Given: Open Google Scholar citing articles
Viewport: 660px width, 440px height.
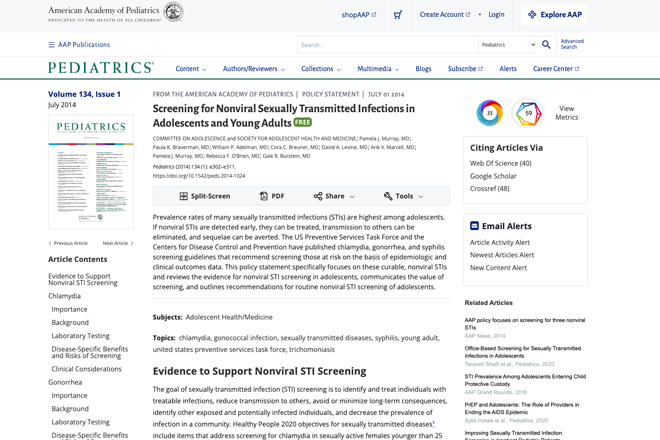Looking at the screenshot, I should pyautogui.click(x=493, y=176).
